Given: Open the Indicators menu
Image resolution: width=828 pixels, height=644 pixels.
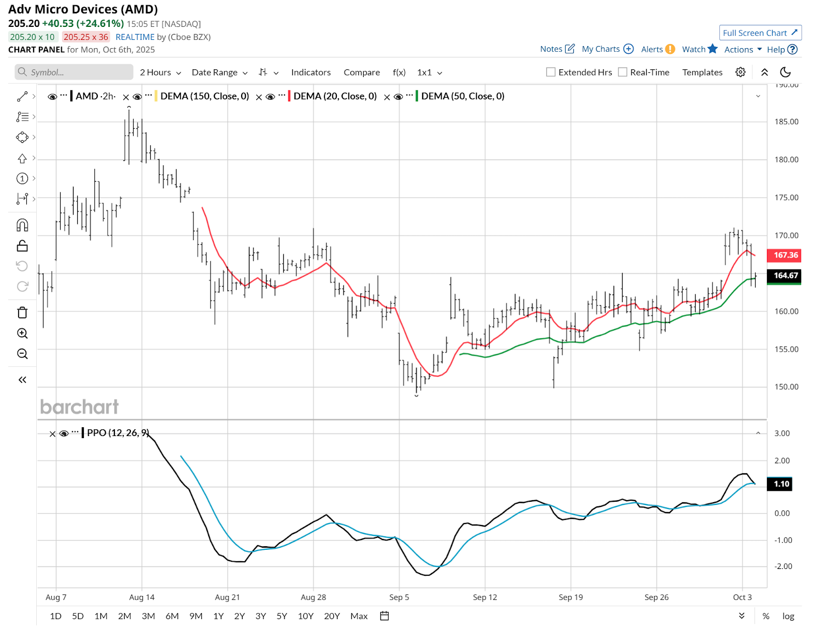Looking at the screenshot, I should [311, 72].
